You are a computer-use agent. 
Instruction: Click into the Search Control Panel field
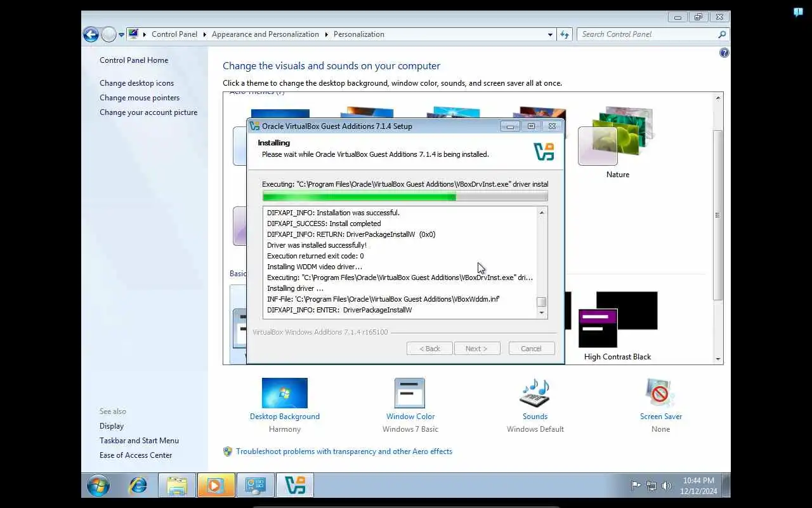(x=647, y=34)
